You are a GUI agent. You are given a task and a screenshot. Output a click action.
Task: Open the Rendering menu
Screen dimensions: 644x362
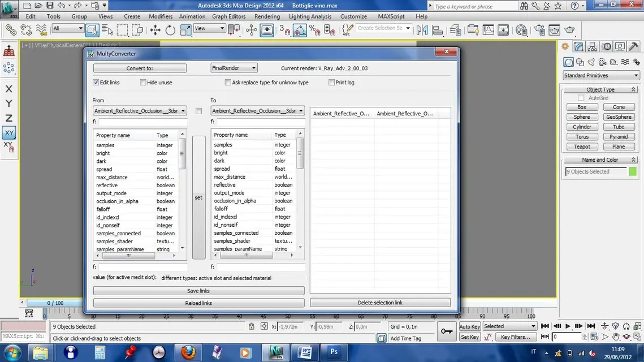(267, 16)
